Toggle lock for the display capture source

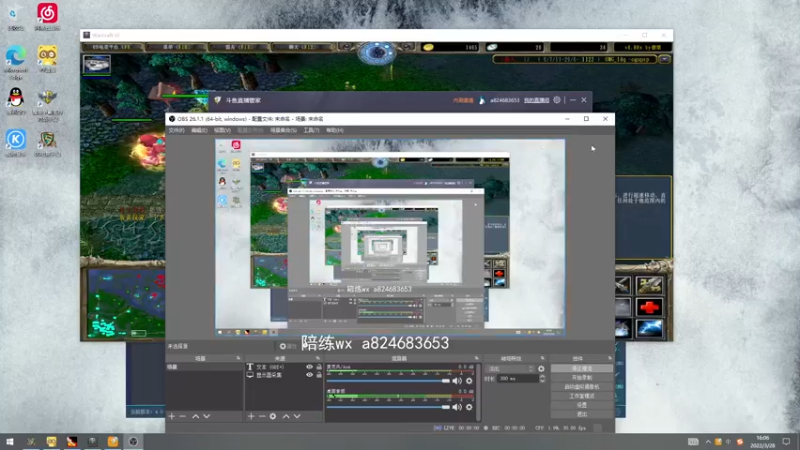pyautogui.click(x=319, y=375)
